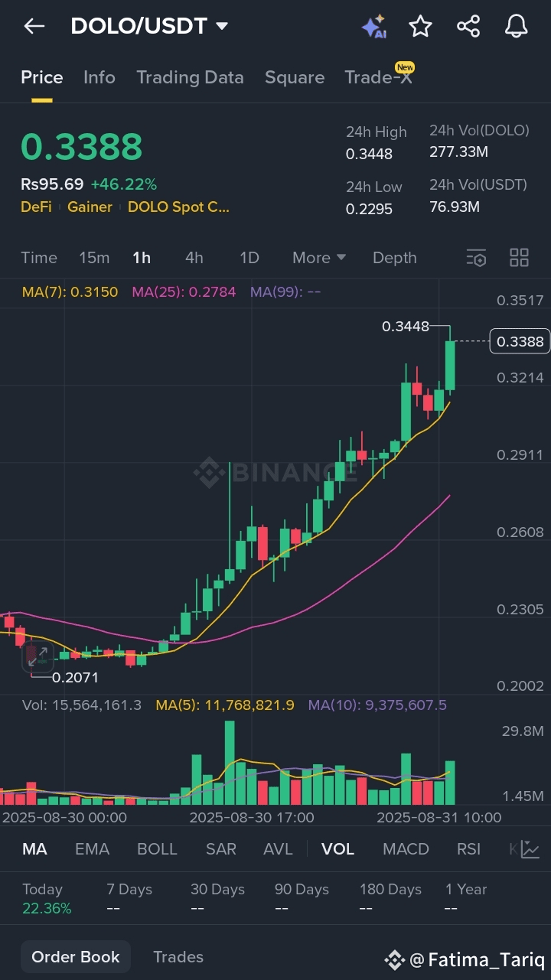The height and width of the screenshot is (980, 551).
Task: Tap the Gainer tag
Action: [90, 207]
